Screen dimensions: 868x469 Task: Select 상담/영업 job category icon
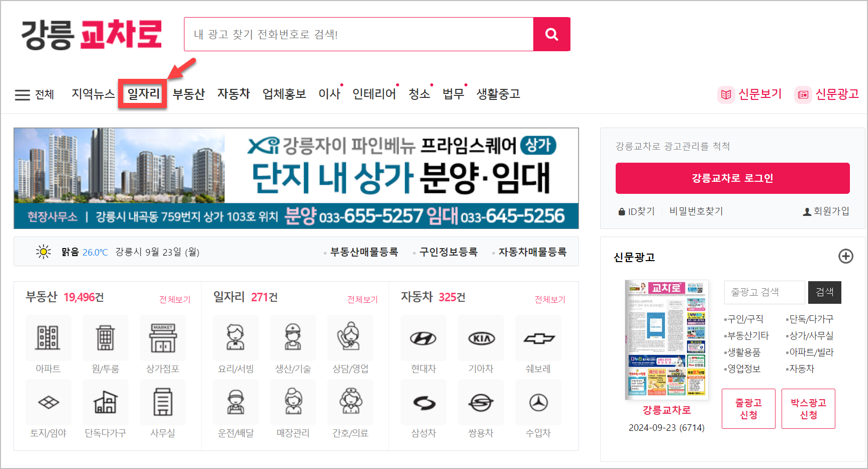[350, 337]
